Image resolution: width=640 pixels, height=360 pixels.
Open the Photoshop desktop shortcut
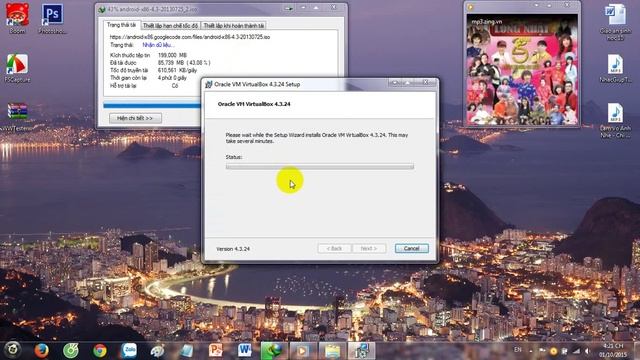coord(52,18)
